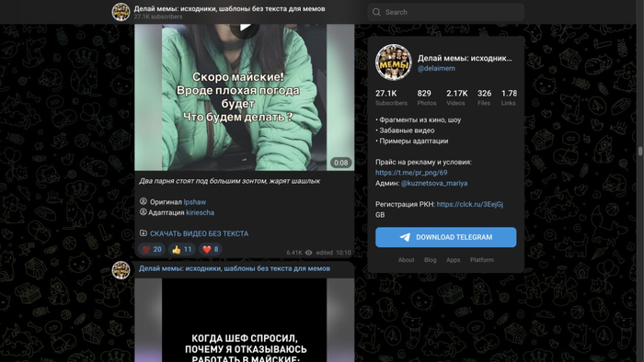Click the 'edited 10:10' timestamp
The height and width of the screenshot is (362, 644).
[333, 253]
